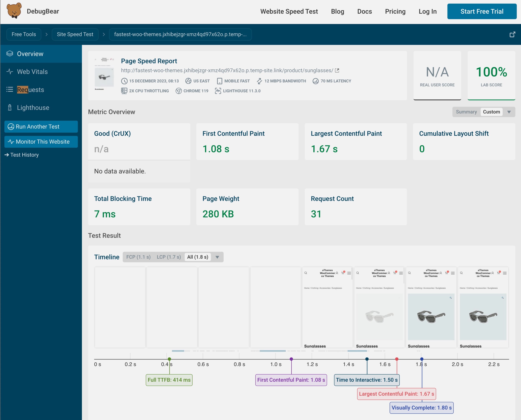
Task: Click the First Contentful Paint: 1.08 s marker
Action: click(x=291, y=380)
